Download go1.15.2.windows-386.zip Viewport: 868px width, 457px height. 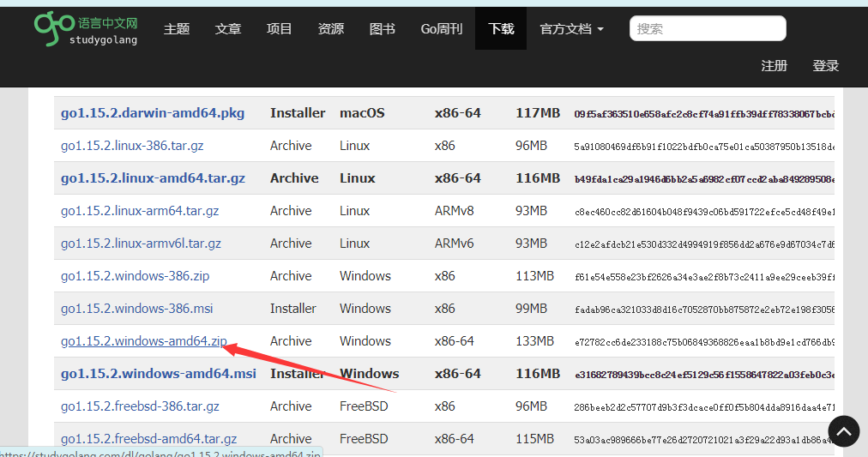[x=135, y=276]
